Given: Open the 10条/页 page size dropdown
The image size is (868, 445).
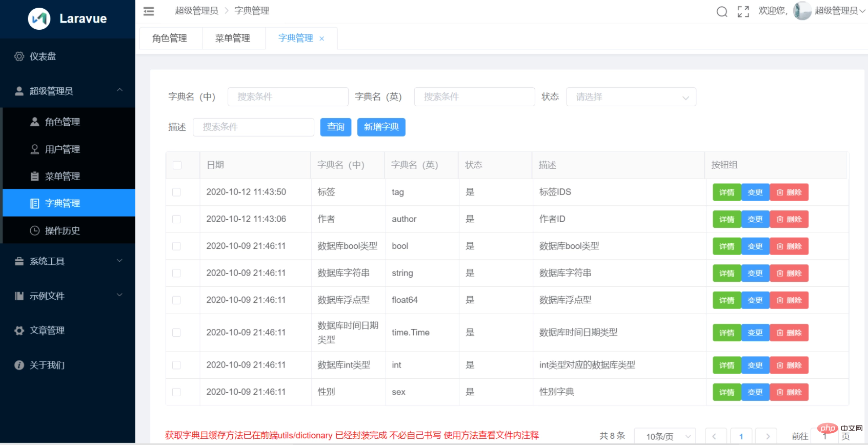Looking at the screenshot, I should (664, 436).
